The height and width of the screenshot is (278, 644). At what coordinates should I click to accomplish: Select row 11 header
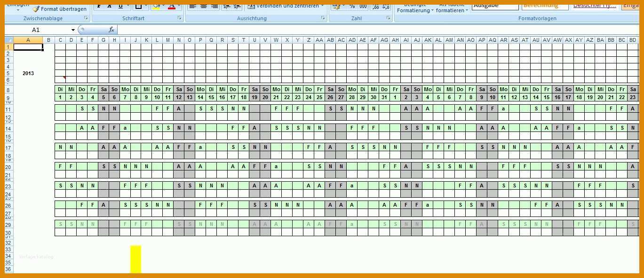9,109
